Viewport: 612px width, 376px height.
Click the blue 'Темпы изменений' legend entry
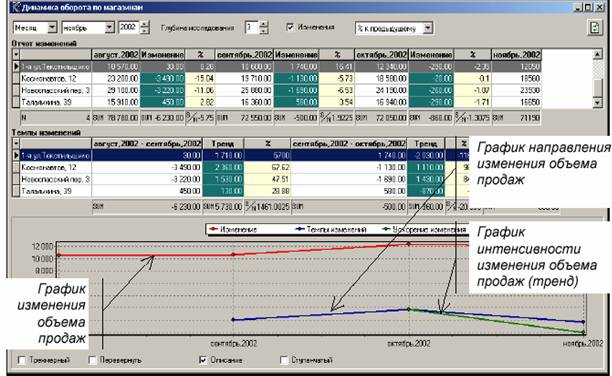[x=331, y=229]
